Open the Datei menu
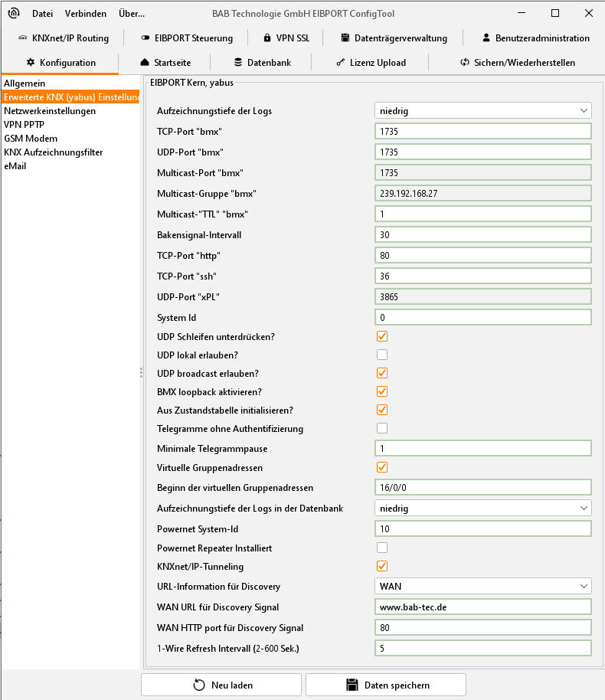The image size is (605, 700). (42, 14)
